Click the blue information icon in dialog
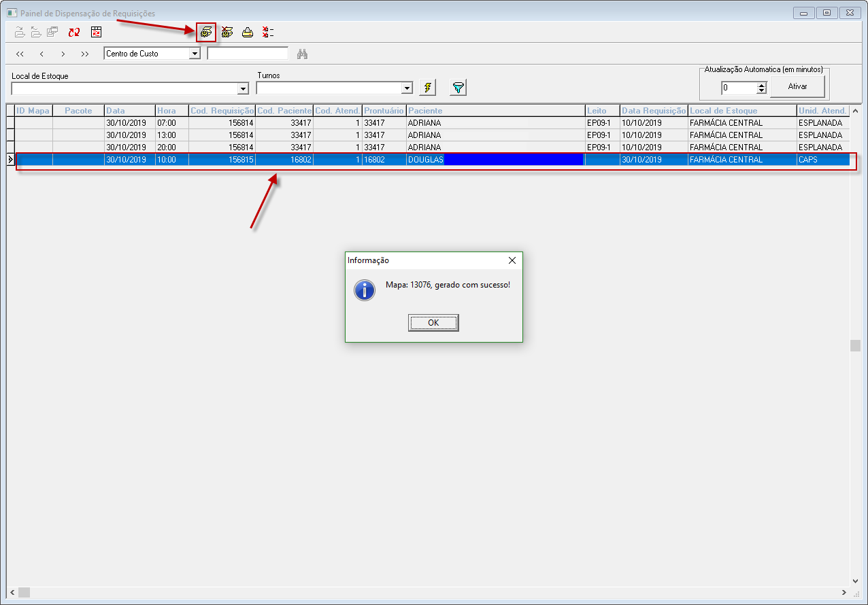Image resolution: width=868 pixels, height=605 pixels. click(x=365, y=290)
